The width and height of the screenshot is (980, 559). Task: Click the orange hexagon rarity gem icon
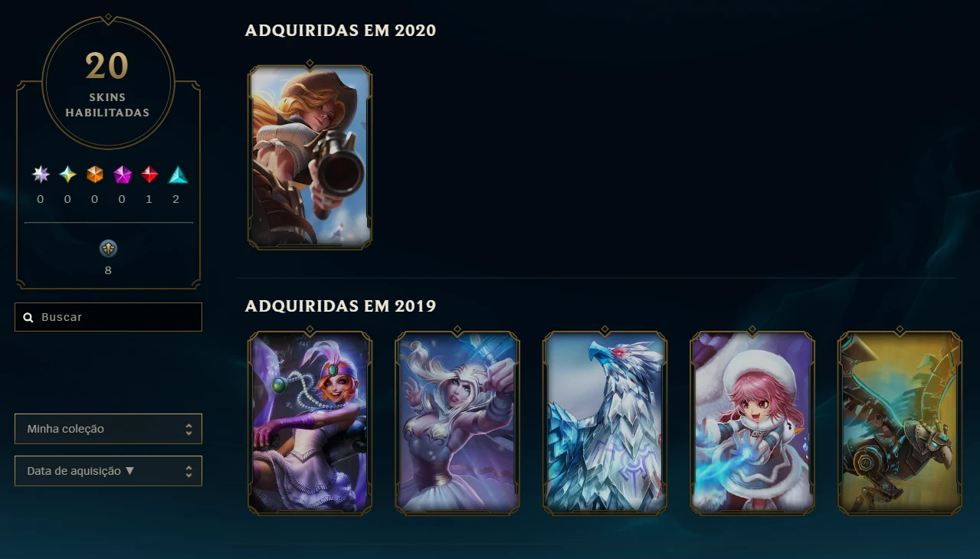tap(94, 175)
